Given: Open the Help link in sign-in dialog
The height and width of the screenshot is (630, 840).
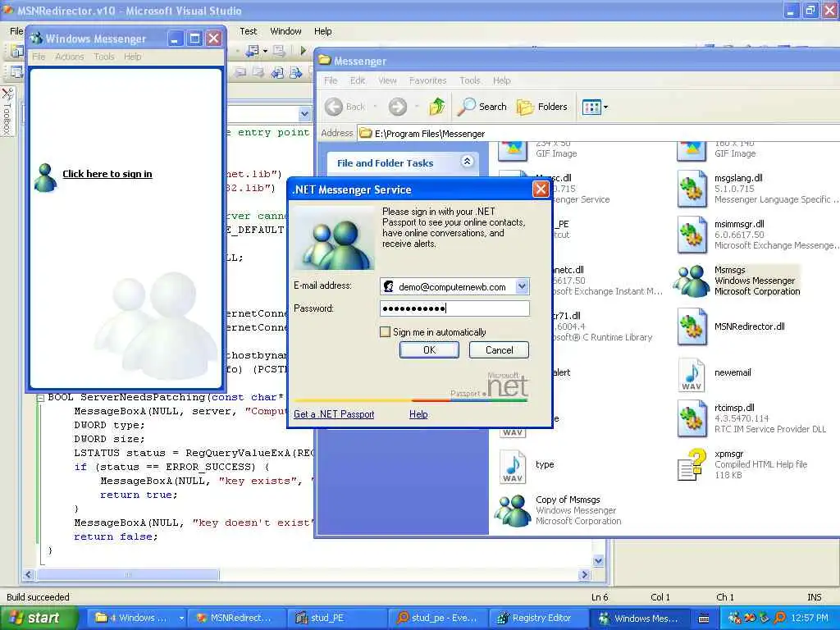Looking at the screenshot, I should pyautogui.click(x=418, y=414).
